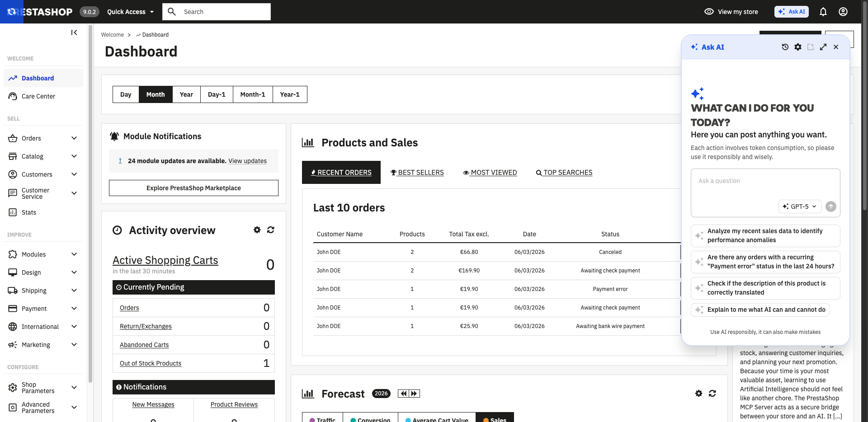
Task: Select the Year-1 date range
Action: point(290,94)
